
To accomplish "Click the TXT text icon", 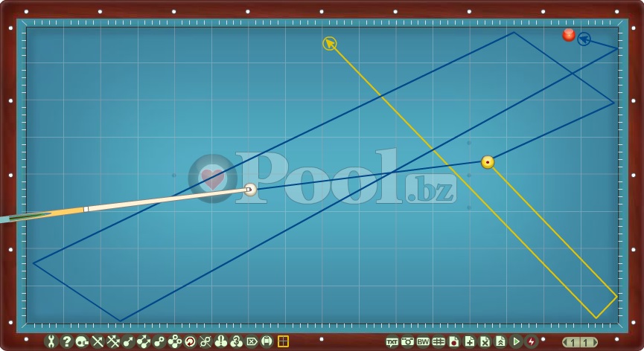I will 392,342.
